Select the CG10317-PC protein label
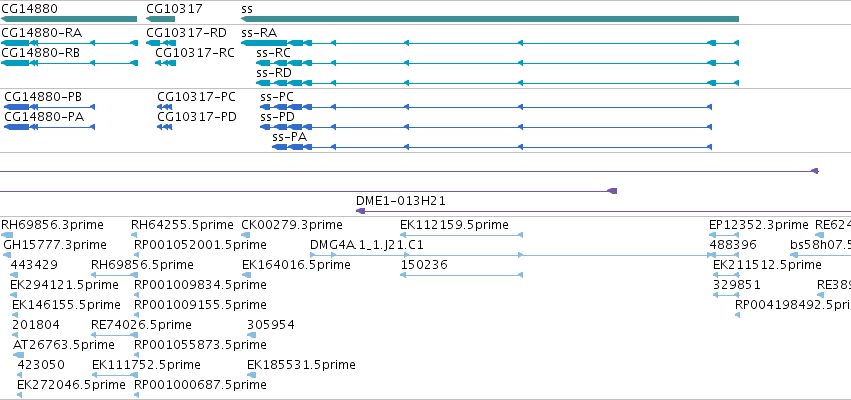The width and height of the screenshot is (851, 400). (x=196, y=97)
